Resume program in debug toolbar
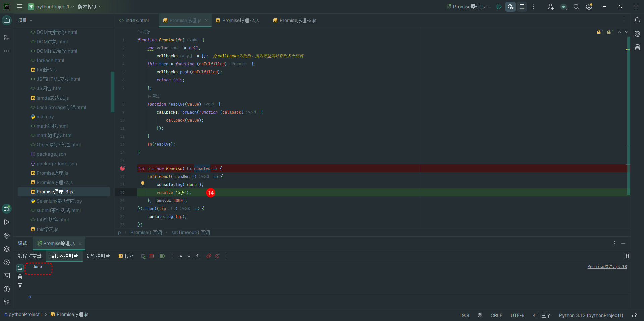Viewport: 644px width, 321px height. click(x=163, y=256)
